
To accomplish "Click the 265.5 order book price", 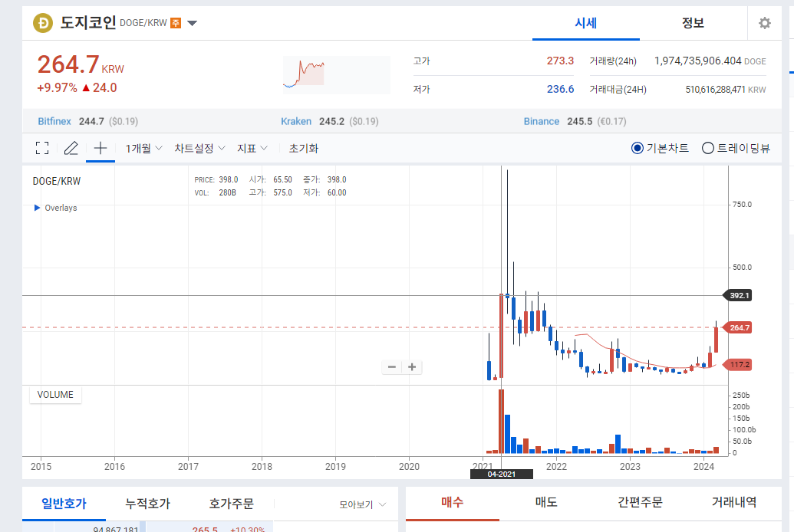I will (x=205, y=528).
